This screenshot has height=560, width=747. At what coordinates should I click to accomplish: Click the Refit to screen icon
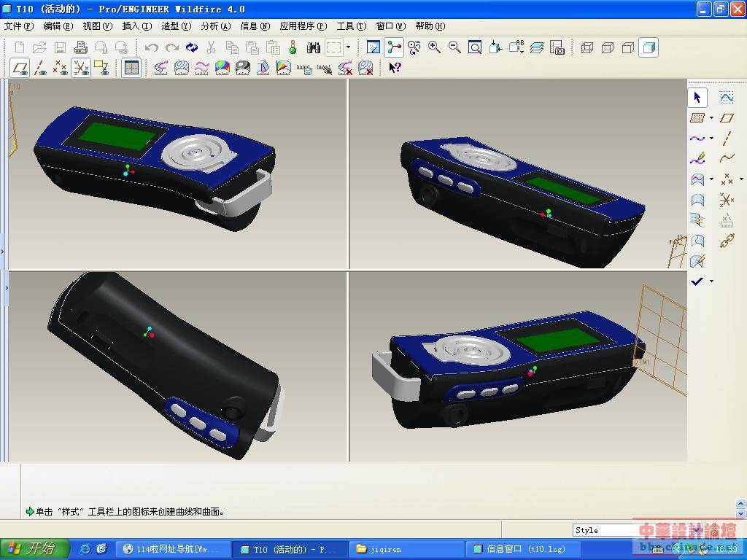[x=475, y=47]
